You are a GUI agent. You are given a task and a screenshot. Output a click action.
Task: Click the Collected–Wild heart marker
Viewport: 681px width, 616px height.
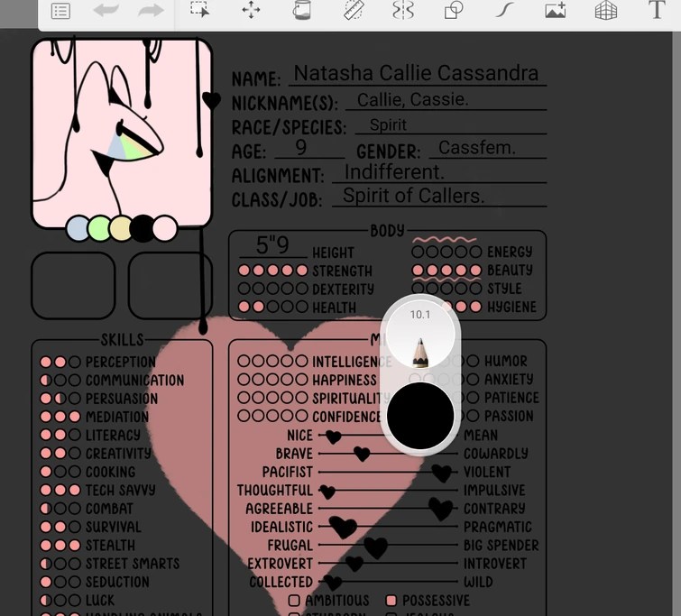(x=333, y=582)
